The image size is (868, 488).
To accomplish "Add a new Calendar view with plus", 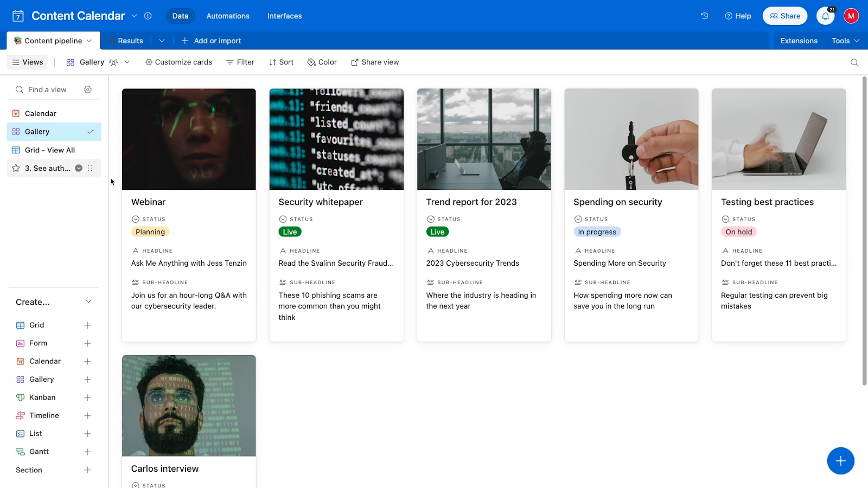I will click(87, 362).
